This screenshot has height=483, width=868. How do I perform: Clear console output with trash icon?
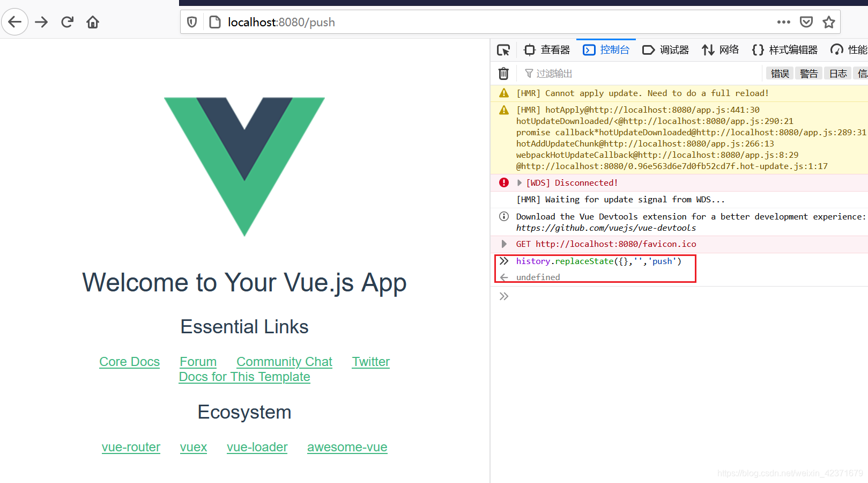(503, 74)
